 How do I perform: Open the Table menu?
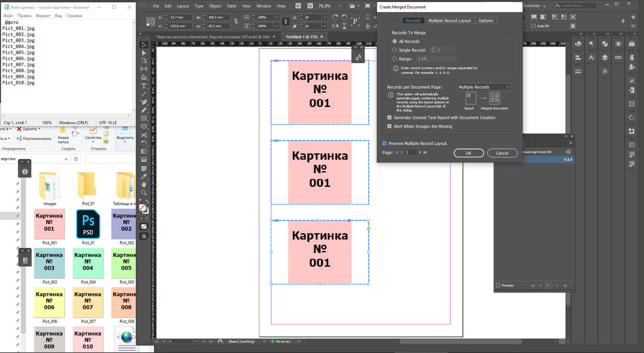(231, 6)
